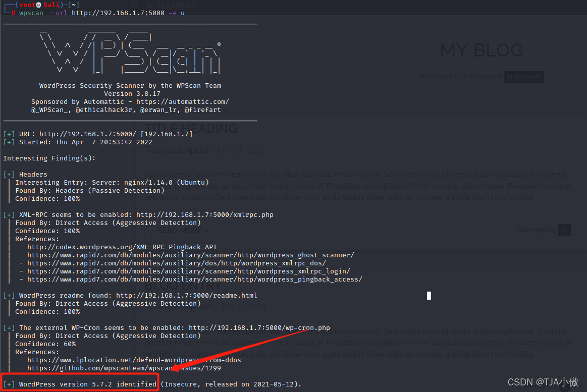The height and width of the screenshot is (392, 587).
Task: Click 'The external WP-Cron seems to be enabled' line
Action: [175, 328]
